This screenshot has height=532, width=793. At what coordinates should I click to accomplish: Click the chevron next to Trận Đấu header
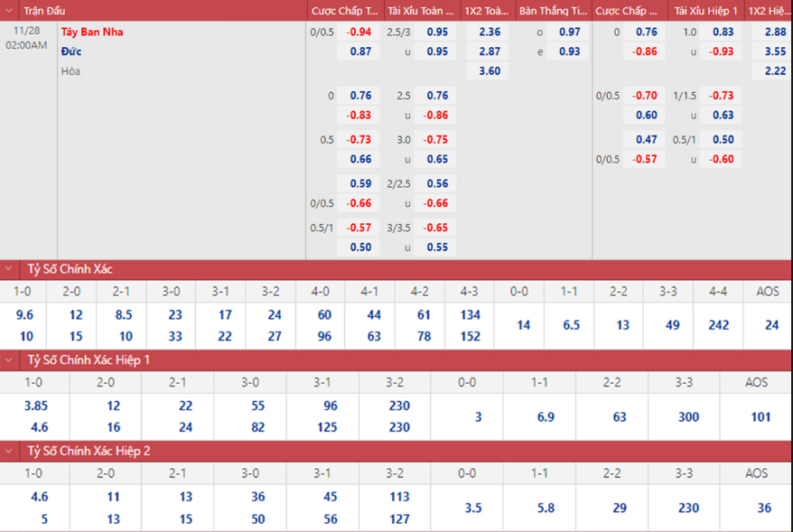(10, 11)
